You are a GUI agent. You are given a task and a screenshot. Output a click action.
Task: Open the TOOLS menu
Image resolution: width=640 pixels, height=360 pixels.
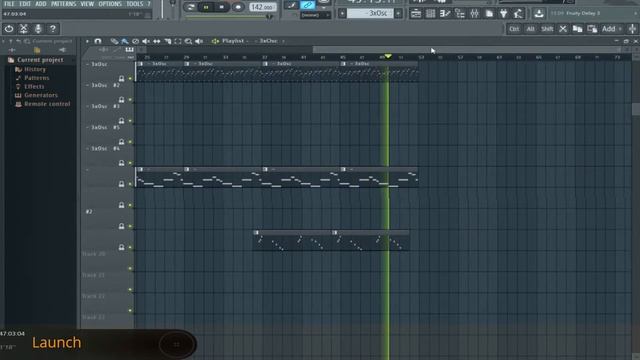[x=134, y=4]
